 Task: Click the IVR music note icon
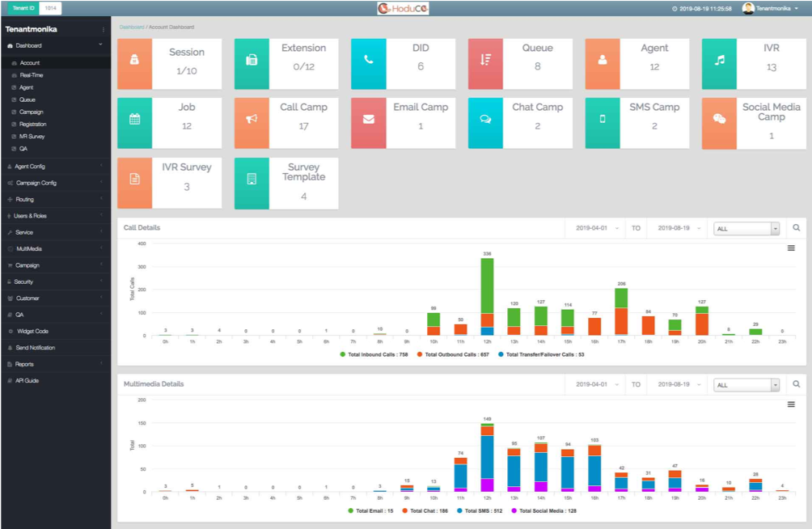click(719, 62)
